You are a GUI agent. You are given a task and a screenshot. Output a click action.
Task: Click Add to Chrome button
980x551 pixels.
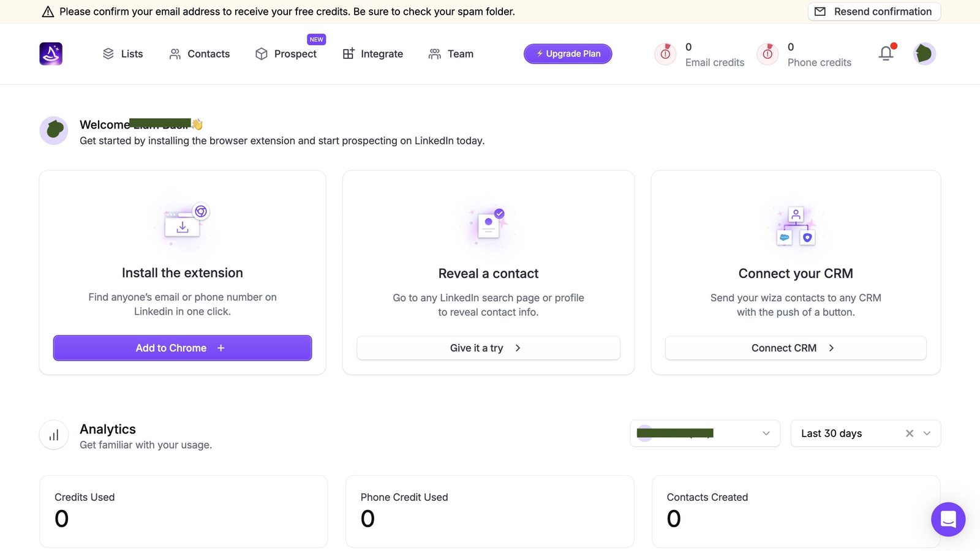[183, 348]
